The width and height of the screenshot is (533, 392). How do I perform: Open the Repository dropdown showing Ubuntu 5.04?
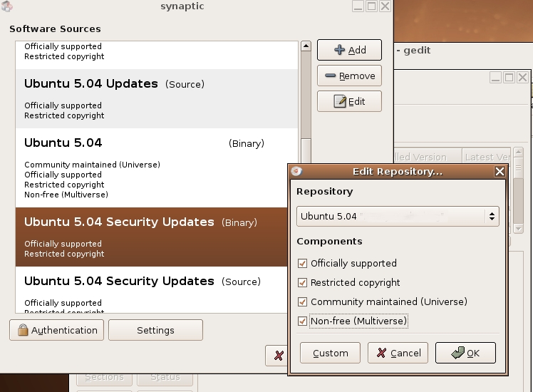[x=398, y=216]
